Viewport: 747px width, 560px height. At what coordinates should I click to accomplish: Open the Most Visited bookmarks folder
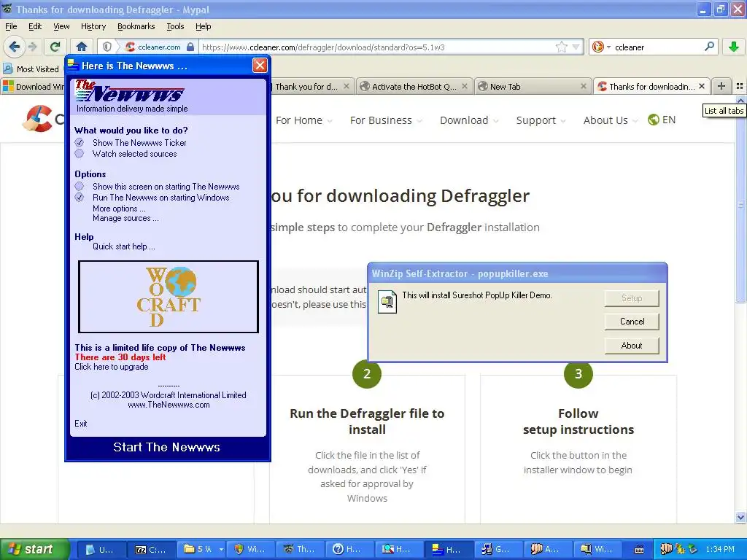31,69
